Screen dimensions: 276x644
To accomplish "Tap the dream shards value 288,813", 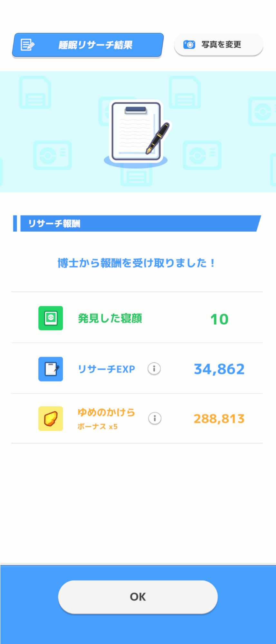I will [x=219, y=419].
